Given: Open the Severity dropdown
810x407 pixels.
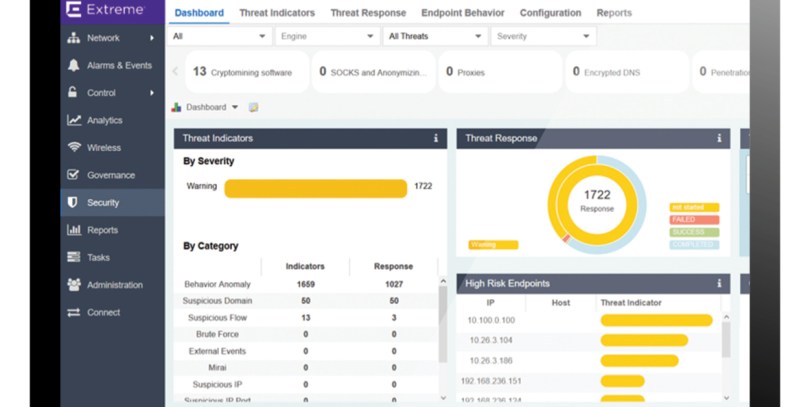Looking at the screenshot, I should tap(543, 36).
